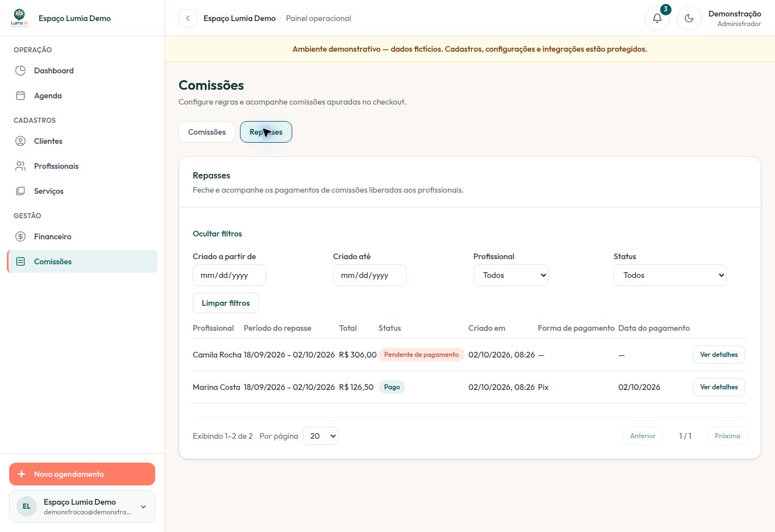Image resolution: width=775 pixels, height=532 pixels.
Task: Click the Pendente de pagamento status badge
Action: [x=421, y=355]
